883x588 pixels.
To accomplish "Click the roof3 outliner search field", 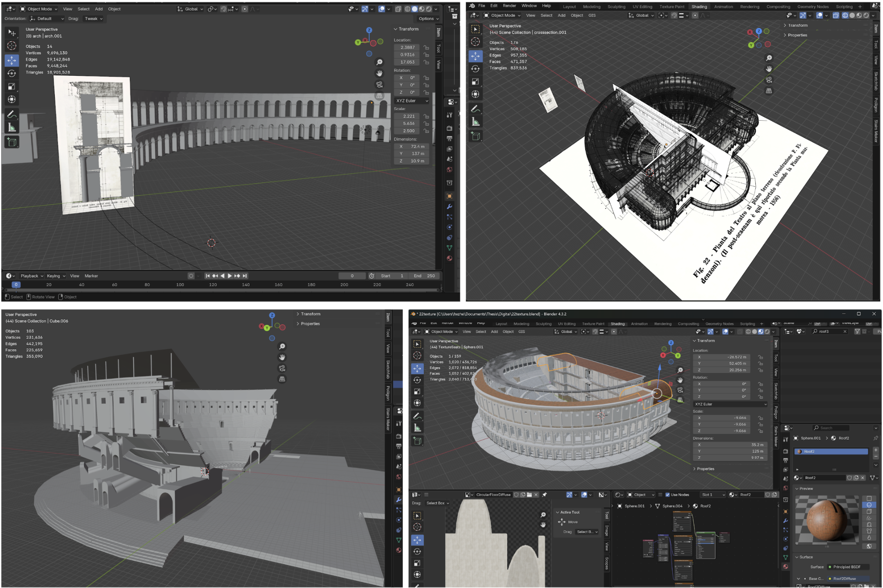I will [x=829, y=331].
